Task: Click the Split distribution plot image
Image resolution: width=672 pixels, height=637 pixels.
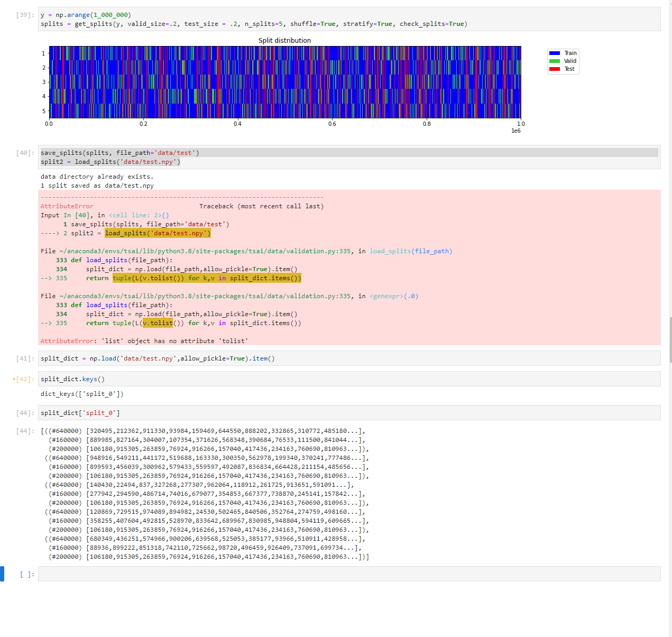Action: coord(284,82)
